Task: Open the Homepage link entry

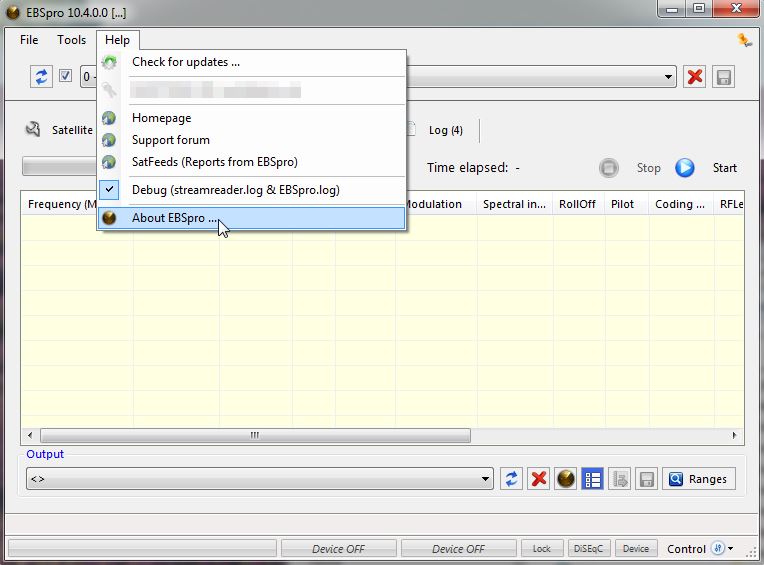Action: [x=251, y=118]
